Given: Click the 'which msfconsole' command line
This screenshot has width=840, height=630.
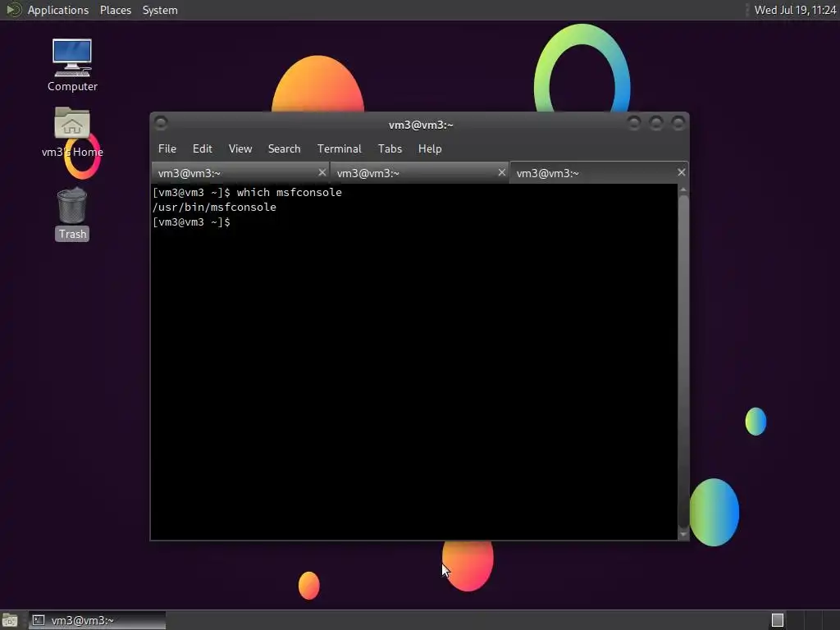Looking at the screenshot, I should pyautogui.click(x=247, y=192).
